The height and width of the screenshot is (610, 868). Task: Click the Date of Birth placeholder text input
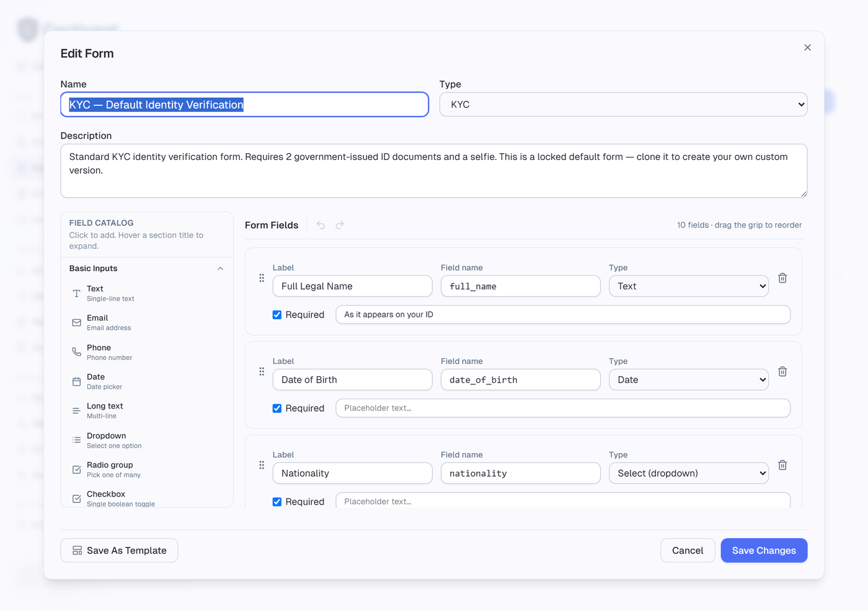563,409
